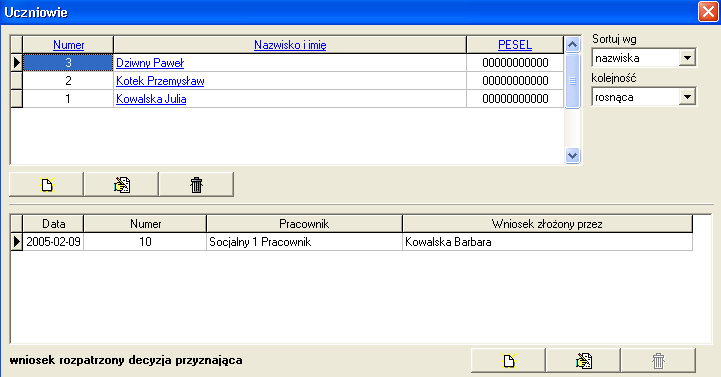The image size is (721, 377).
Task: Click the 'Wniosek złożony przez' column header
Action: (547, 224)
